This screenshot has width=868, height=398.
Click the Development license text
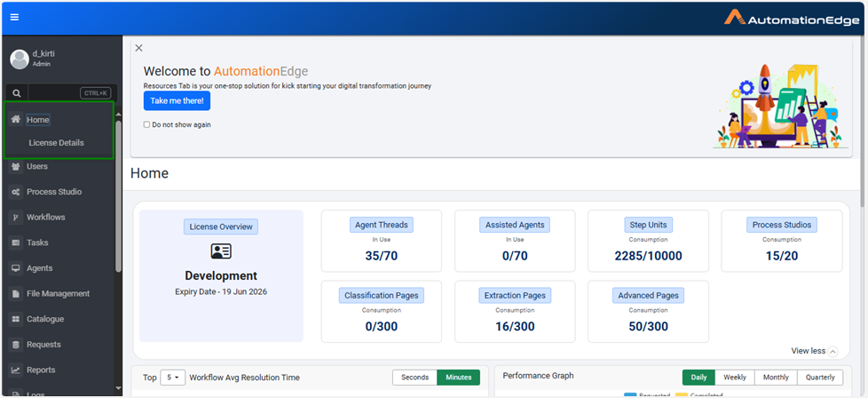(221, 276)
